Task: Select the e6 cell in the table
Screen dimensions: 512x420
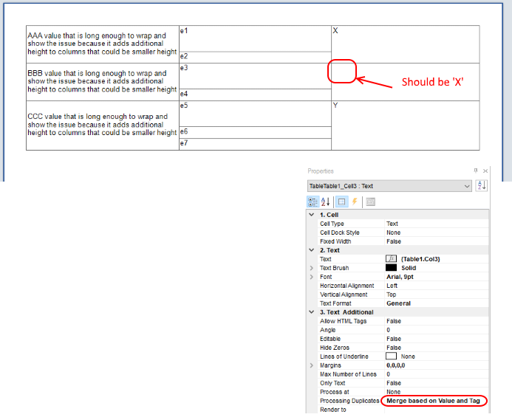Action: coord(256,132)
